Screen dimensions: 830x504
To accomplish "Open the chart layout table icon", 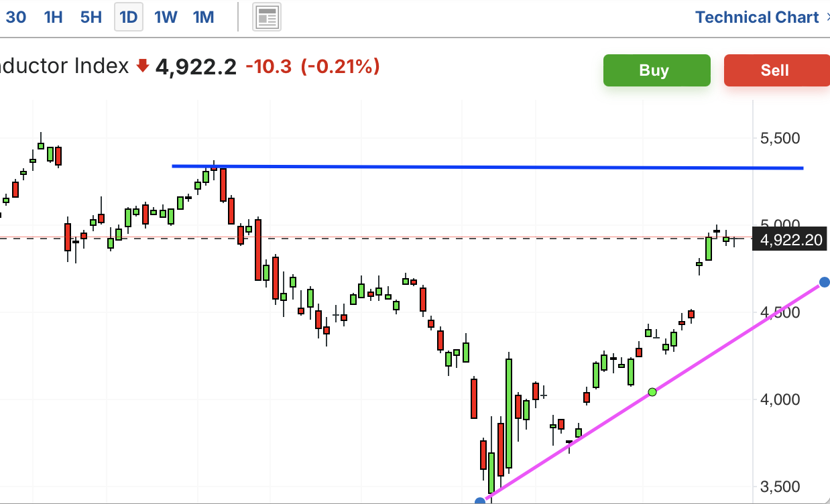I will coord(267,17).
